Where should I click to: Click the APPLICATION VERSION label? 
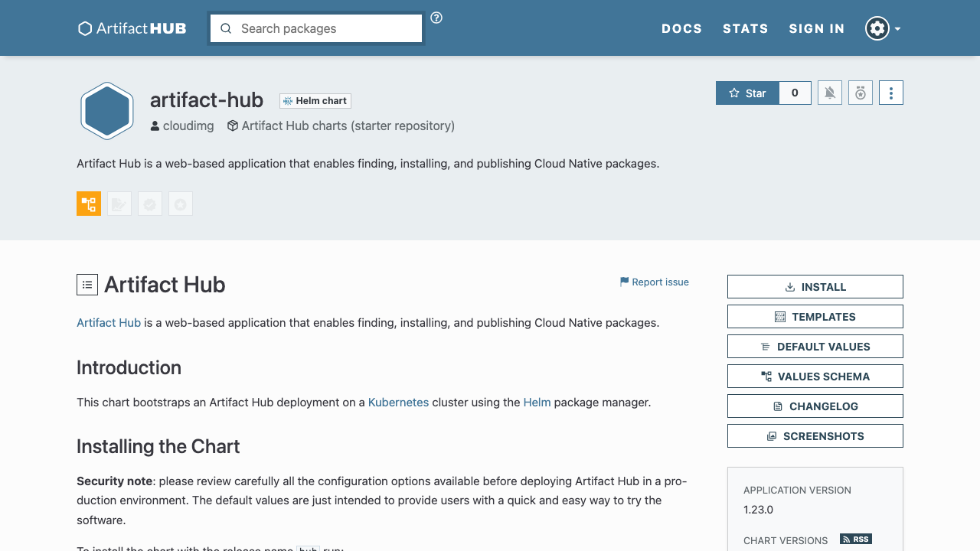797,490
